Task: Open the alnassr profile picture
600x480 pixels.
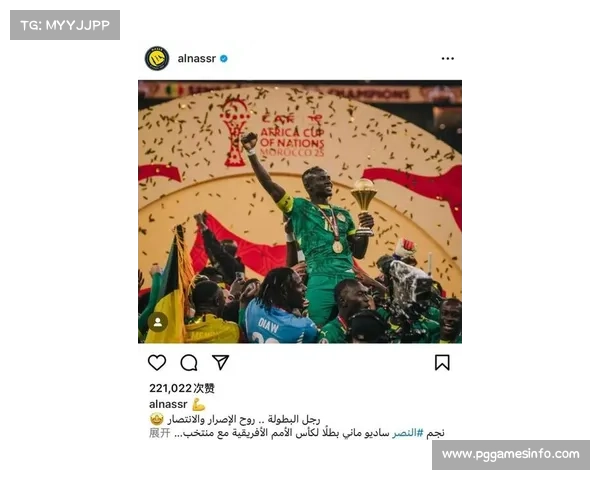Action: coord(157,59)
